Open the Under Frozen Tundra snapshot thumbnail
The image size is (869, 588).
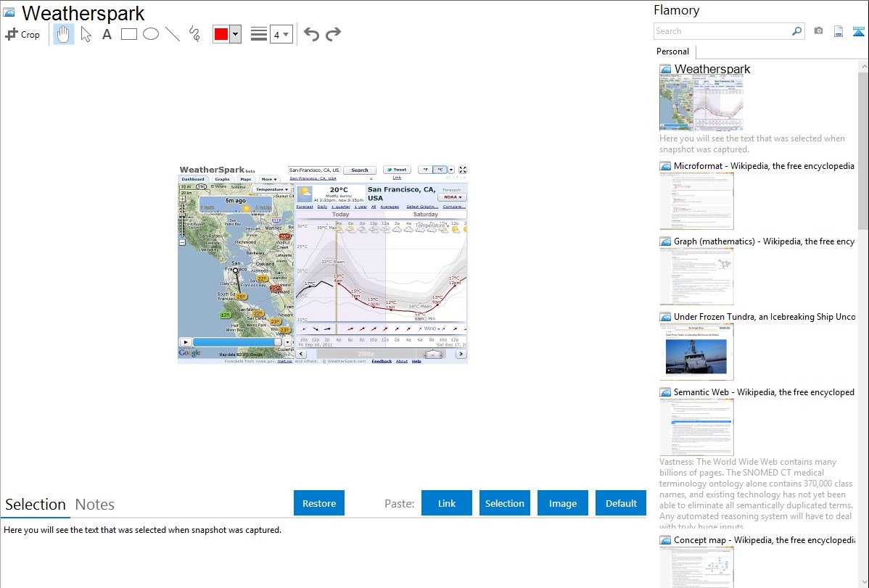[x=696, y=352]
